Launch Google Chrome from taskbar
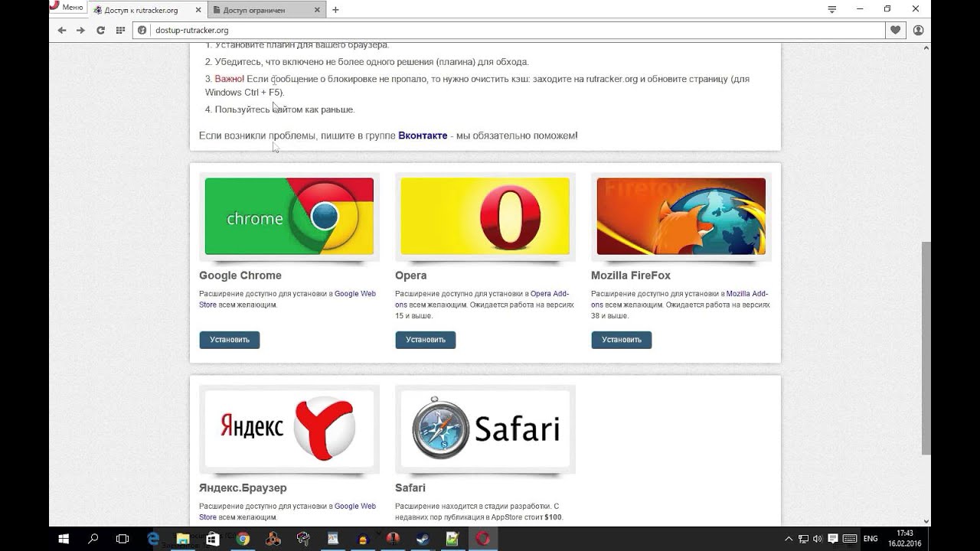Viewport: 980px width, 551px height. click(x=243, y=539)
